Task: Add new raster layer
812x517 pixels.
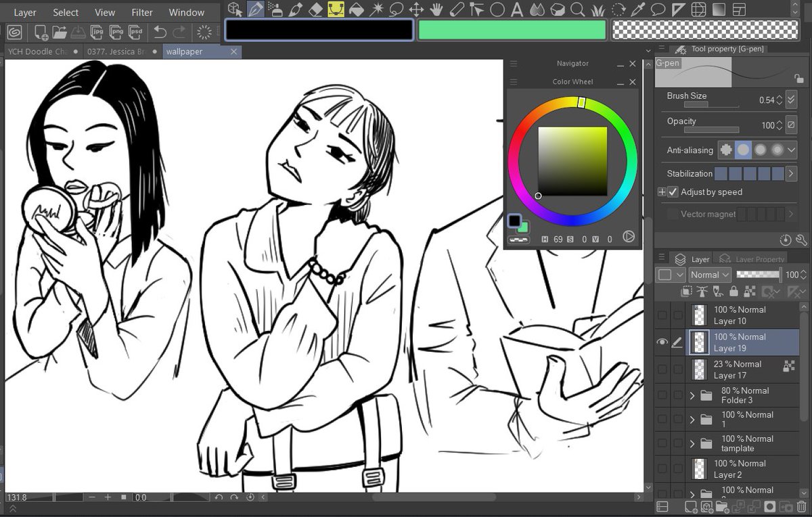Action: point(691,506)
